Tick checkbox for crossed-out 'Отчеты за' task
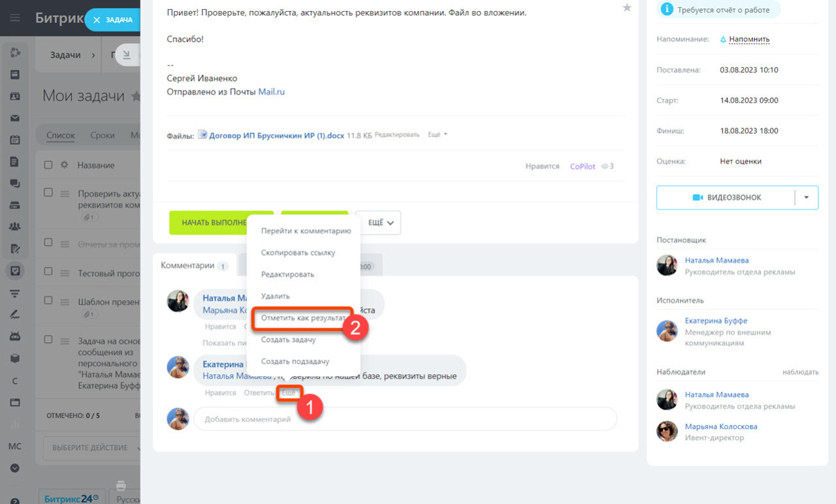Screen dimensions: 836x504 pyautogui.click(x=48, y=242)
